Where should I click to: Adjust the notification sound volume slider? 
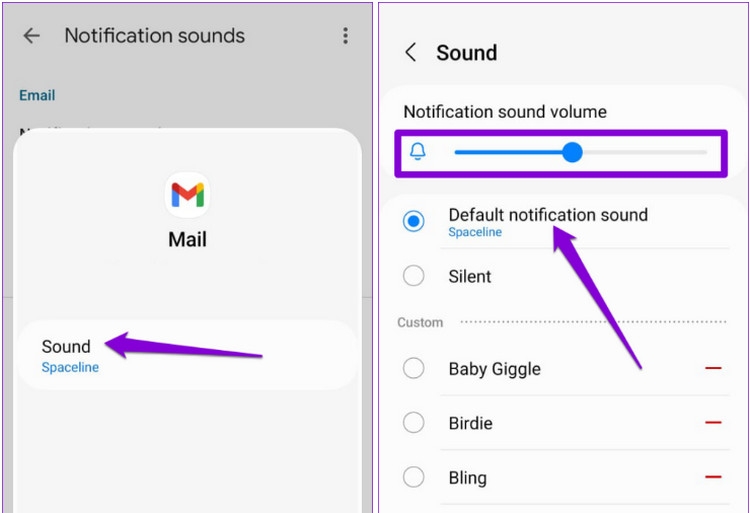581,153
